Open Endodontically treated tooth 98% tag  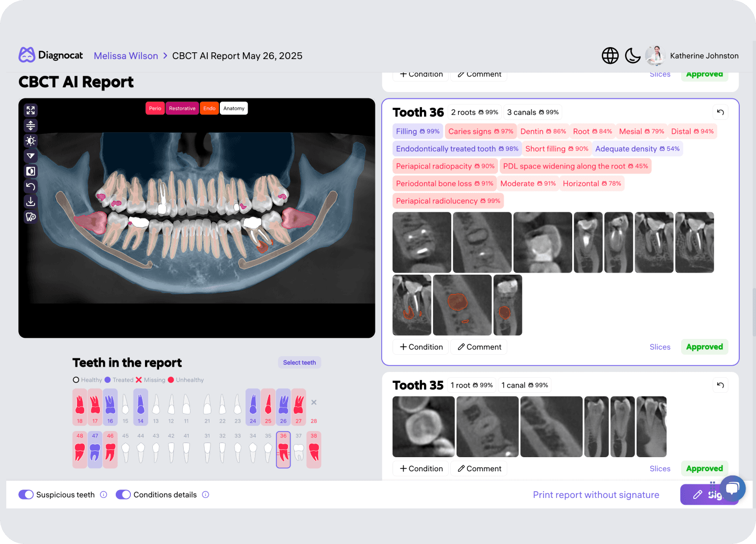[x=457, y=149]
